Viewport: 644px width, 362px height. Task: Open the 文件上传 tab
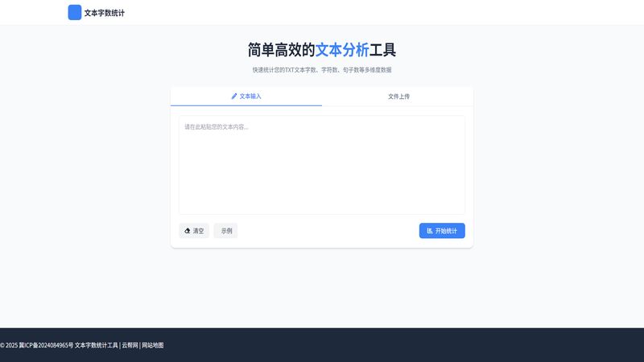(398, 96)
